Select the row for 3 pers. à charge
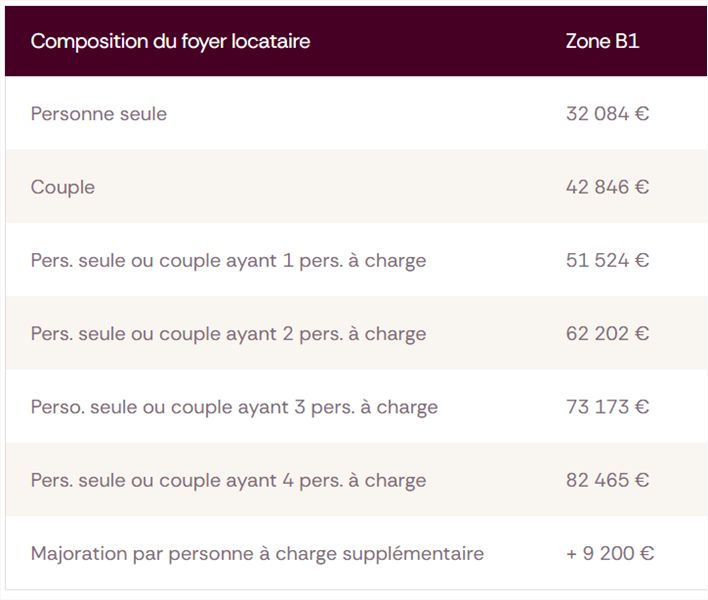Viewport: 708px width, 600px height. point(356,407)
